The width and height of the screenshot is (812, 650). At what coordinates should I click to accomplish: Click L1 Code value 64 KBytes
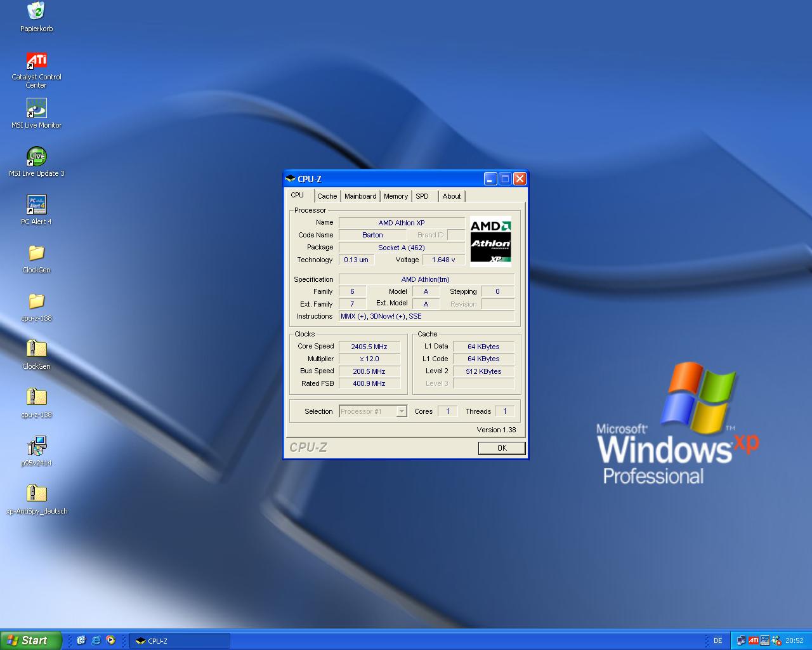click(x=483, y=359)
